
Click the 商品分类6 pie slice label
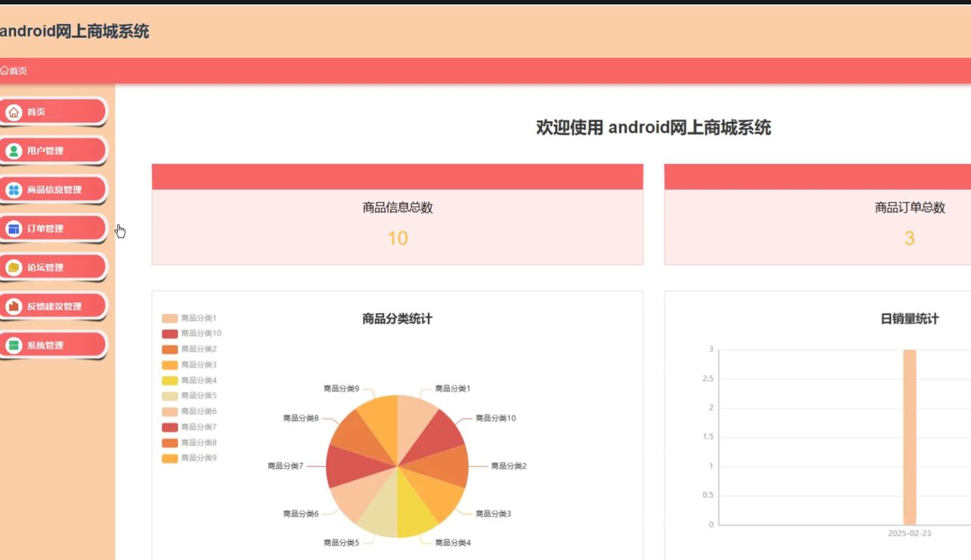click(301, 514)
